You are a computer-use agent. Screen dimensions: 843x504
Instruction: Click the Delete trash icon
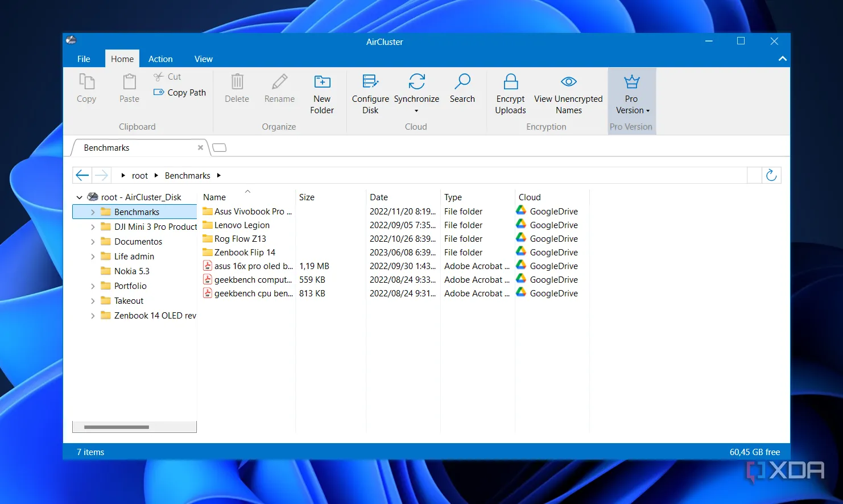(x=237, y=82)
